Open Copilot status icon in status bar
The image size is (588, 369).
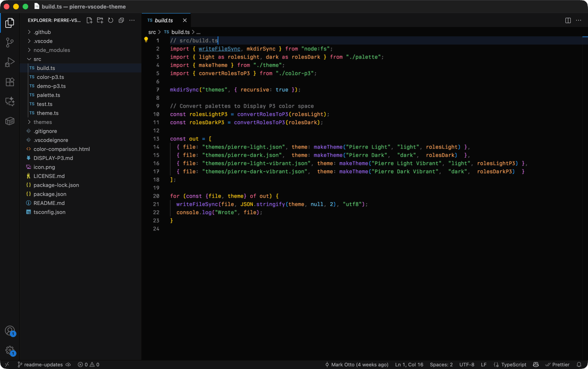tap(536, 365)
